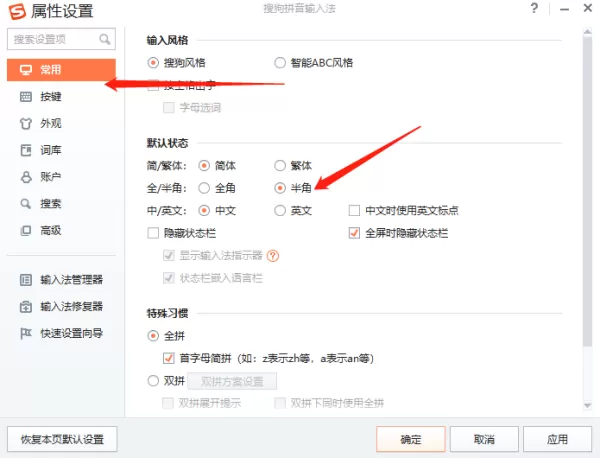The width and height of the screenshot is (600, 458).
Task: Select 英文 default language radio
Action: tap(280, 210)
